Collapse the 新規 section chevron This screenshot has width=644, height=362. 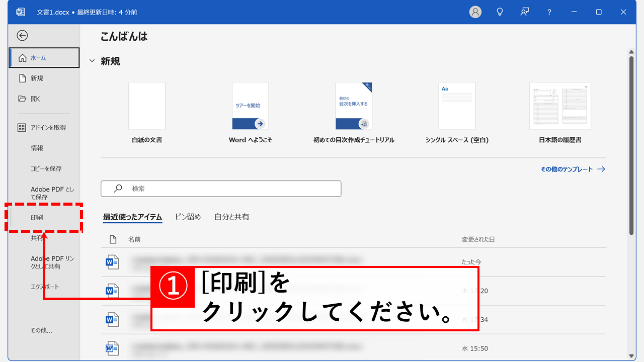[x=92, y=61]
